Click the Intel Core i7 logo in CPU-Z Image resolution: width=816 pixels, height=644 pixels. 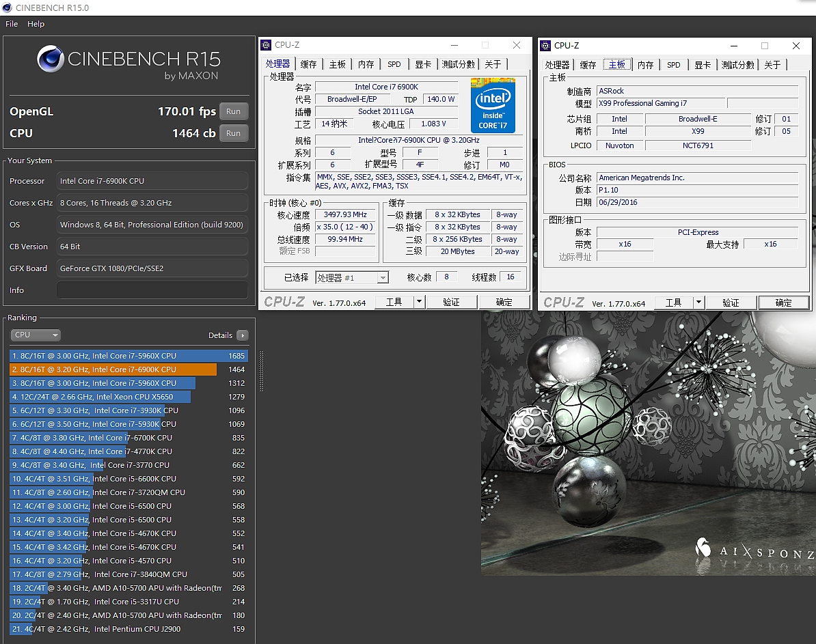pos(493,104)
